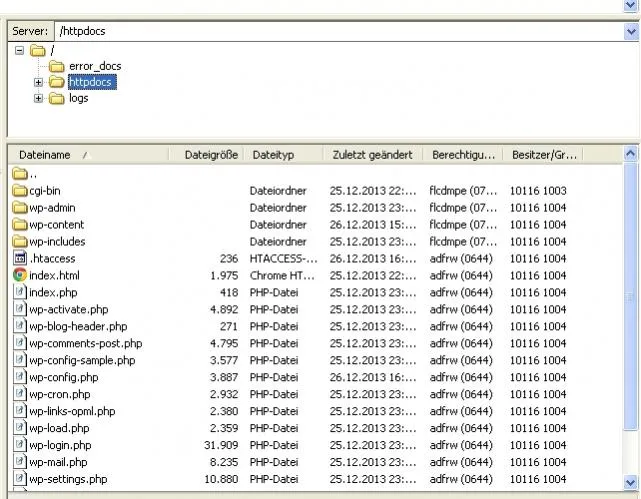Viewport: 641px width, 499px height.
Task: Click the file list scrollbar down arrow
Action: tap(630, 482)
